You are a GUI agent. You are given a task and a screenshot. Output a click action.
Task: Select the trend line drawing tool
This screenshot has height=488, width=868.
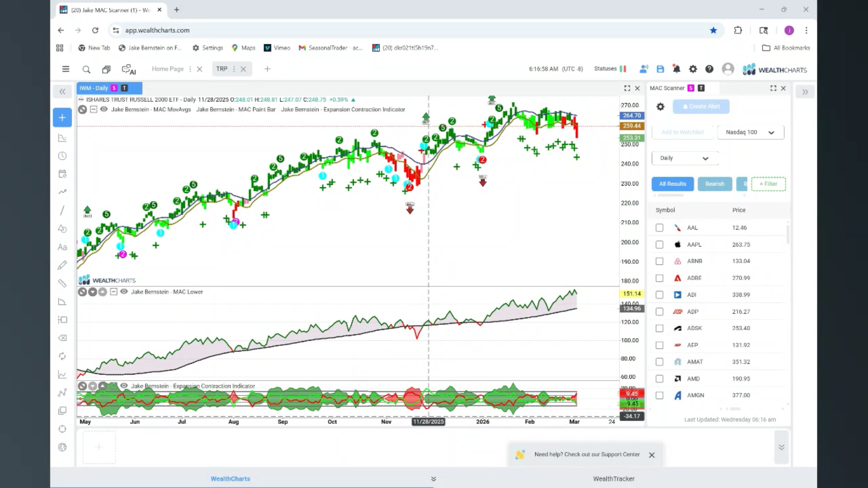coord(62,211)
